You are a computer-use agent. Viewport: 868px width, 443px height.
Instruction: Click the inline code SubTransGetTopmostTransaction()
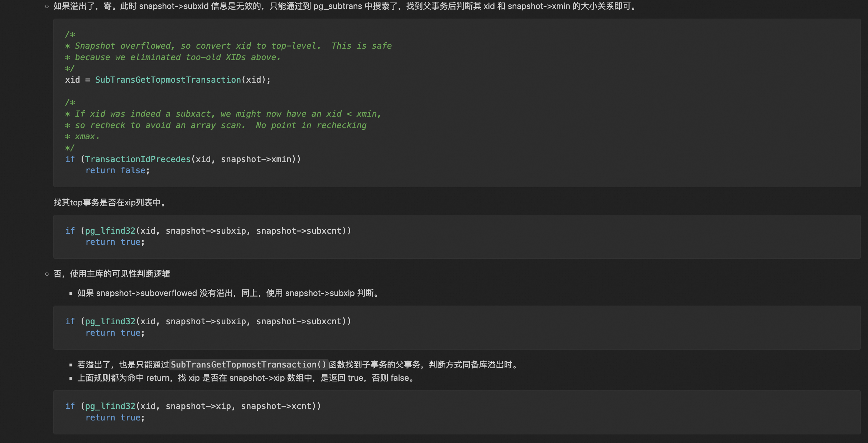(x=249, y=365)
